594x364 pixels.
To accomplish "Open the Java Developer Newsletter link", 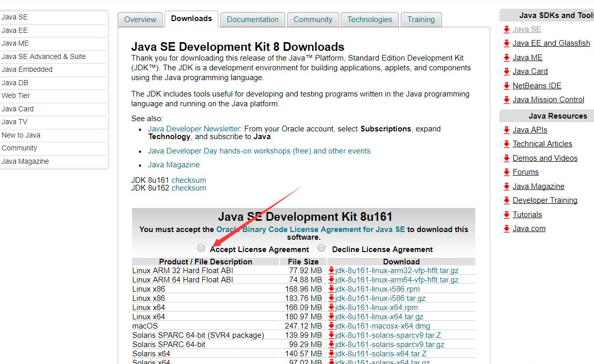I will [194, 129].
